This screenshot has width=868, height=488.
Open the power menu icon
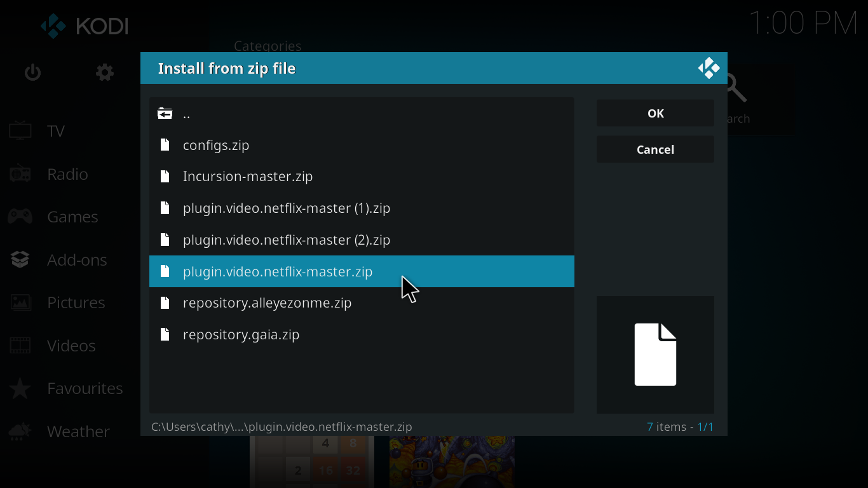pyautogui.click(x=32, y=72)
